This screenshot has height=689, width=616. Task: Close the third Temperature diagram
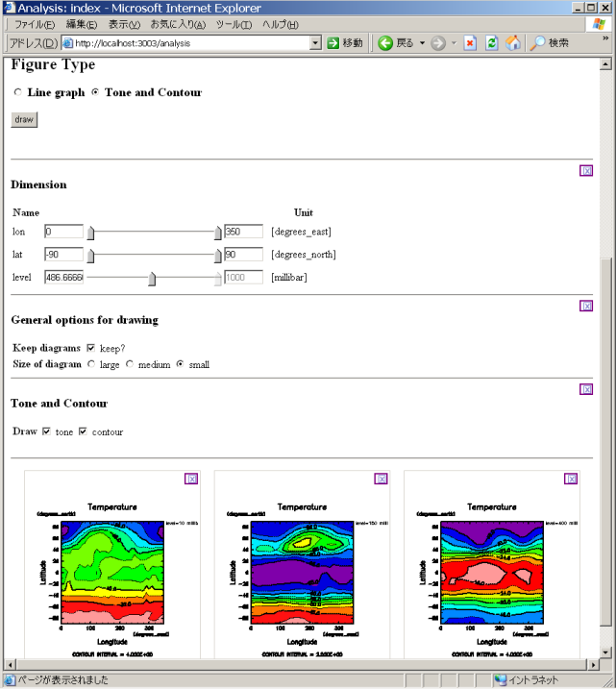coord(571,479)
